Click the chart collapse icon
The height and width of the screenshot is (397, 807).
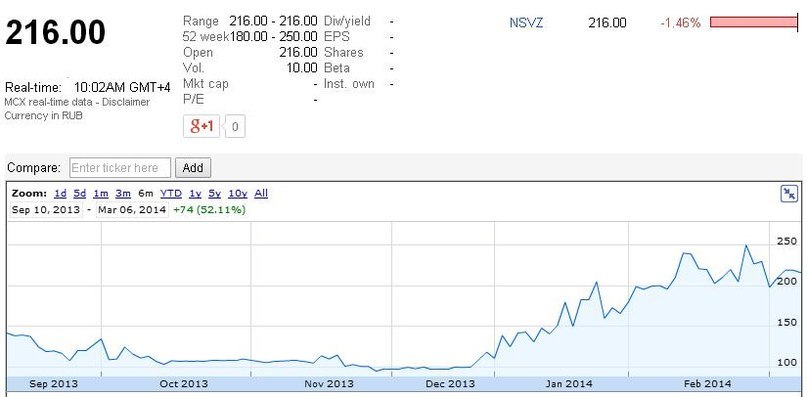pos(789,194)
